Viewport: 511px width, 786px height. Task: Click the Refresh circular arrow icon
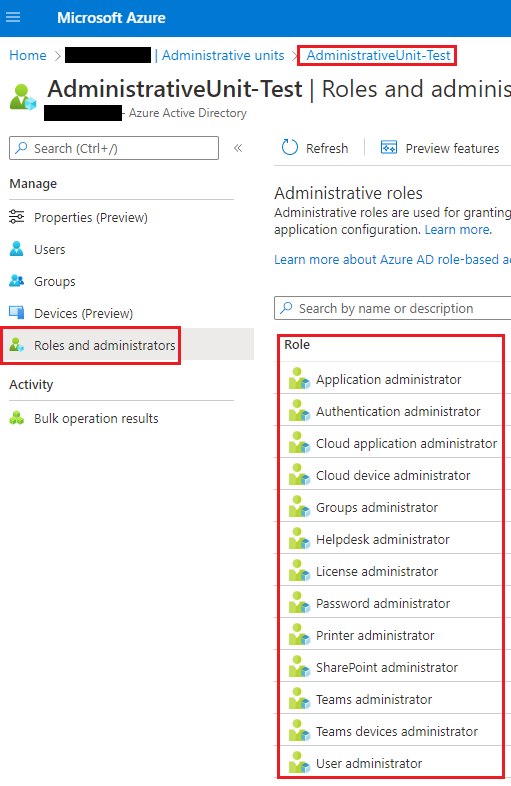(x=290, y=147)
